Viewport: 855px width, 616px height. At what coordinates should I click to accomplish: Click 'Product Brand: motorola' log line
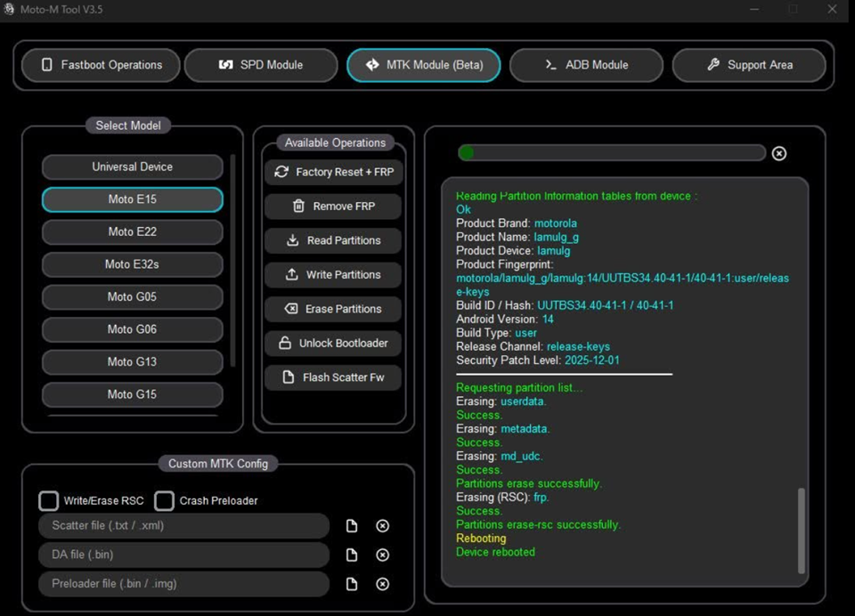coord(517,223)
